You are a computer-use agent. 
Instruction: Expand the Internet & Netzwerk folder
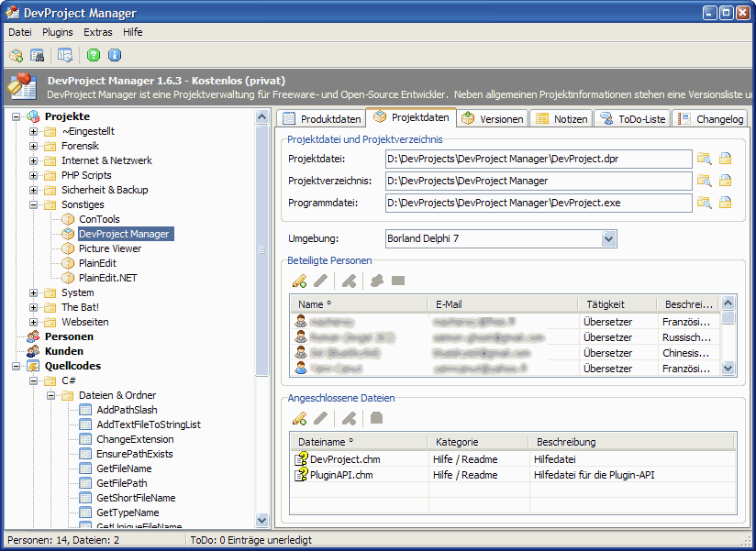coord(33,160)
